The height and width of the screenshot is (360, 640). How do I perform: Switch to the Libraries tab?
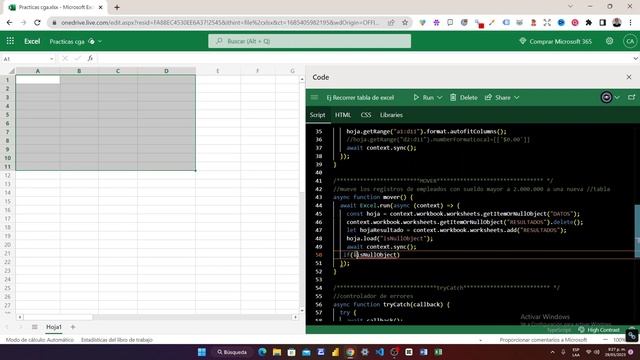391,115
